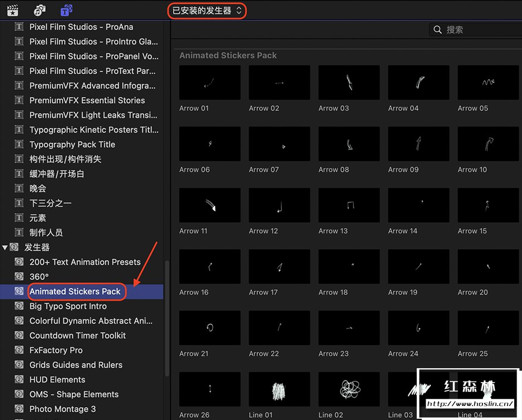This screenshot has height=420, width=522.
Task: Select Grids Guides and Rulers category
Action: 81,365
